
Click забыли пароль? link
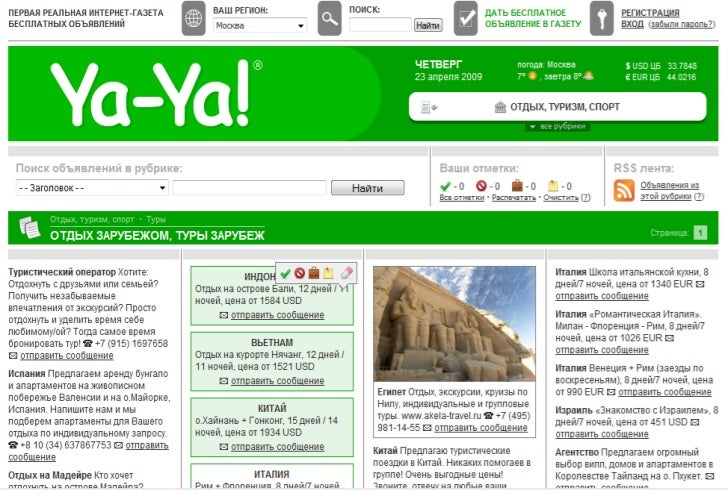682,24
